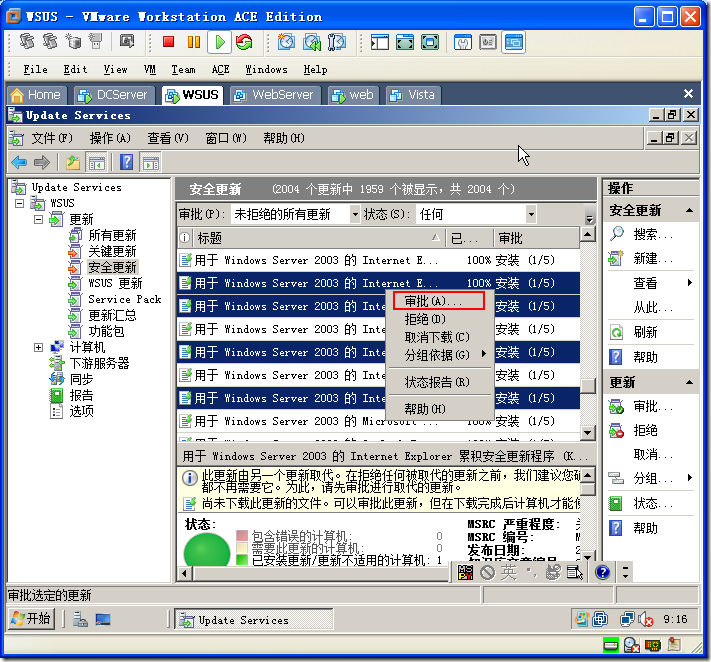Click the blue Help icon in MMC toolbar
Screen dimensions: 711x662
127,162
